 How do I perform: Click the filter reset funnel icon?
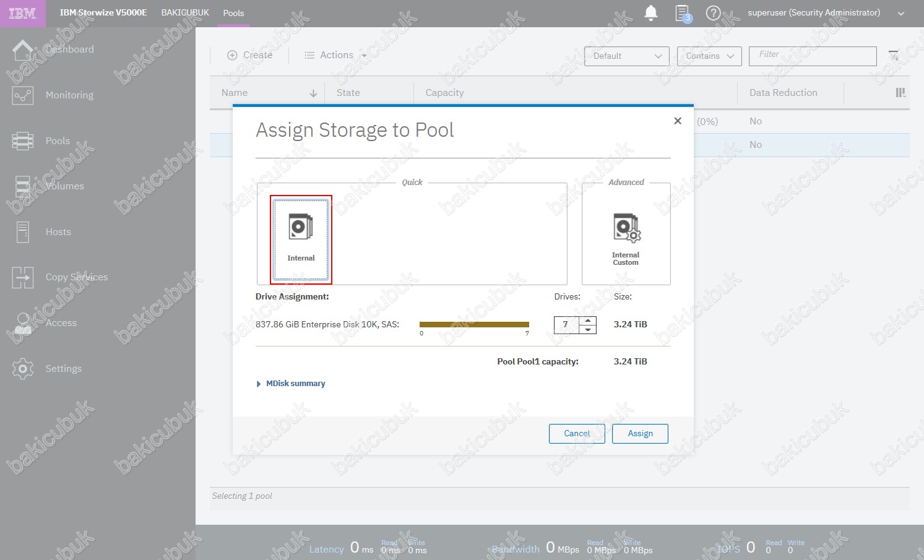click(894, 56)
